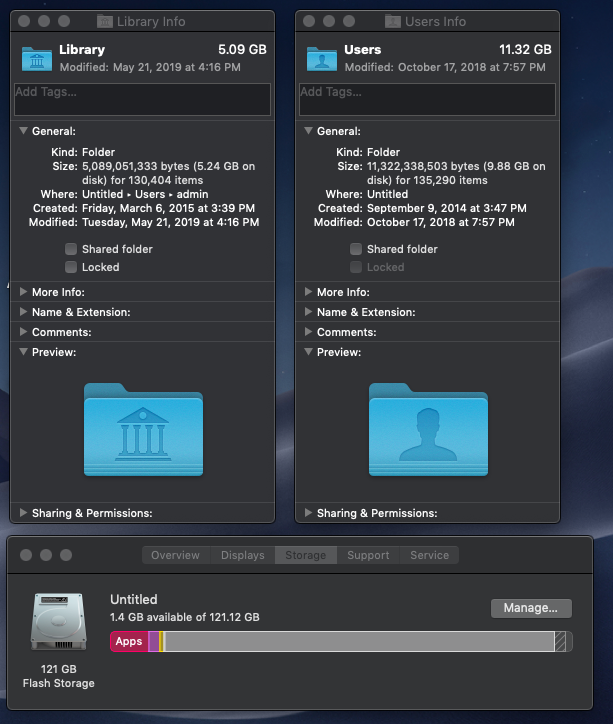Screen dimensions: 613x724
Task: Enable Locked checkbox in Library Info
Action: click(x=71, y=267)
